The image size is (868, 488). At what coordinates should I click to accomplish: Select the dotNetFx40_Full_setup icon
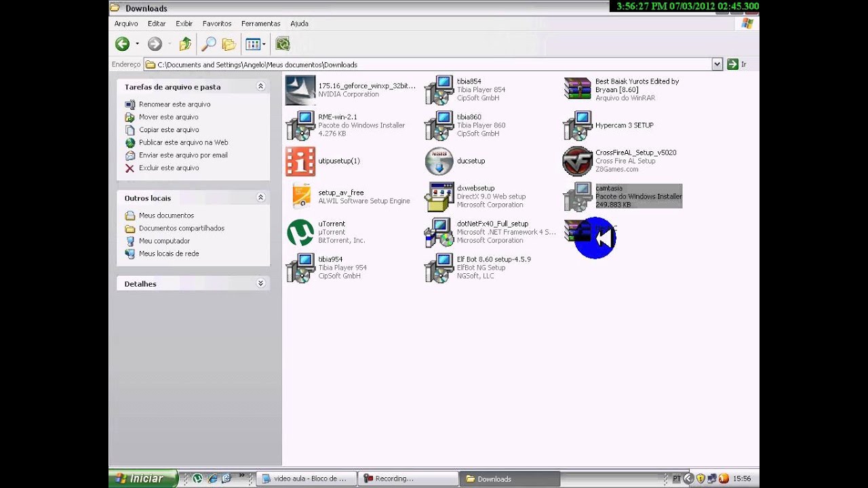(x=439, y=232)
